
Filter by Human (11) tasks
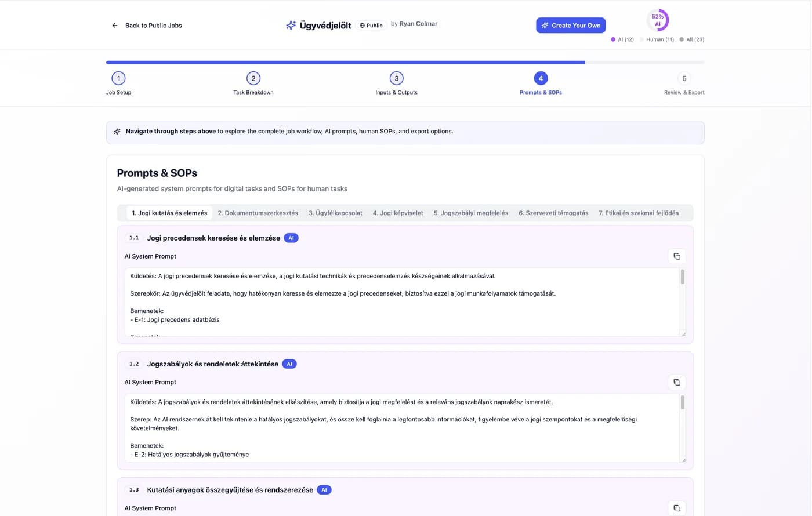[x=657, y=39]
